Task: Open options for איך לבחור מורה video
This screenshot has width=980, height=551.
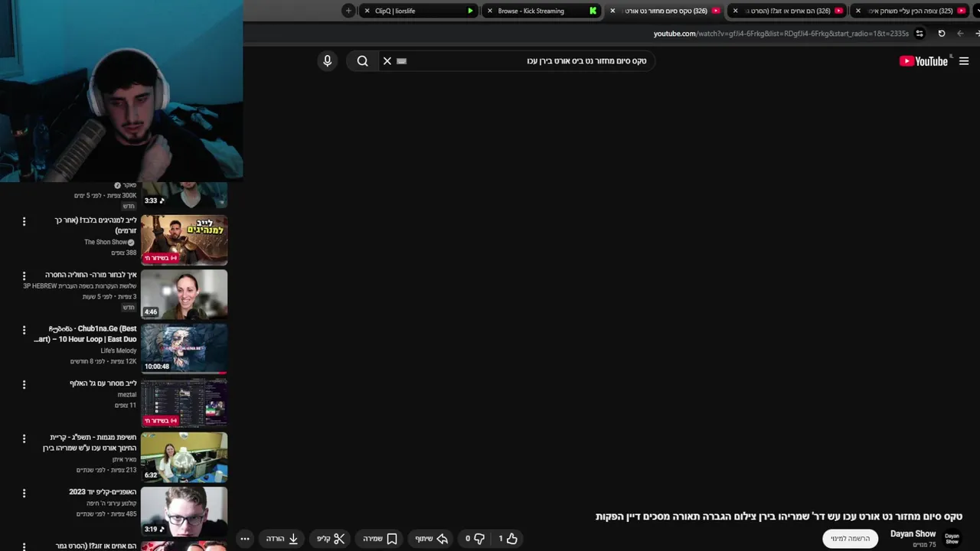Action: (x=24, y=275)
